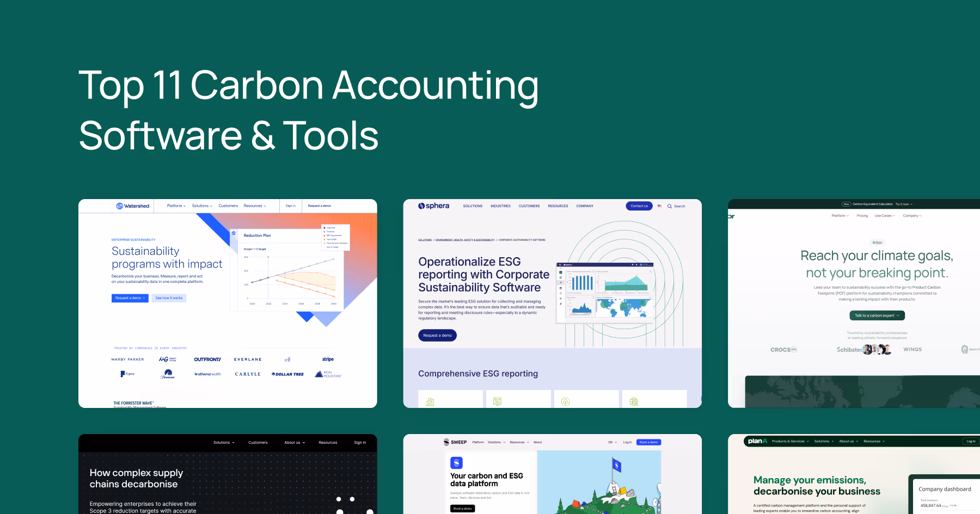
Task: Open the Customers page on Watershed
Action: pos(228,206)
